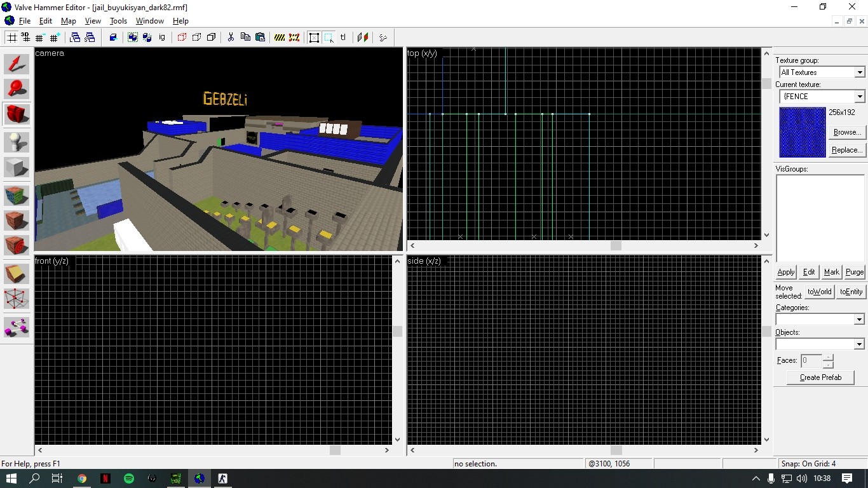The width and height of the screenshot is (868, 488).
Task: Open Google Chrome from the taskbar
Action: pos(82,478)
